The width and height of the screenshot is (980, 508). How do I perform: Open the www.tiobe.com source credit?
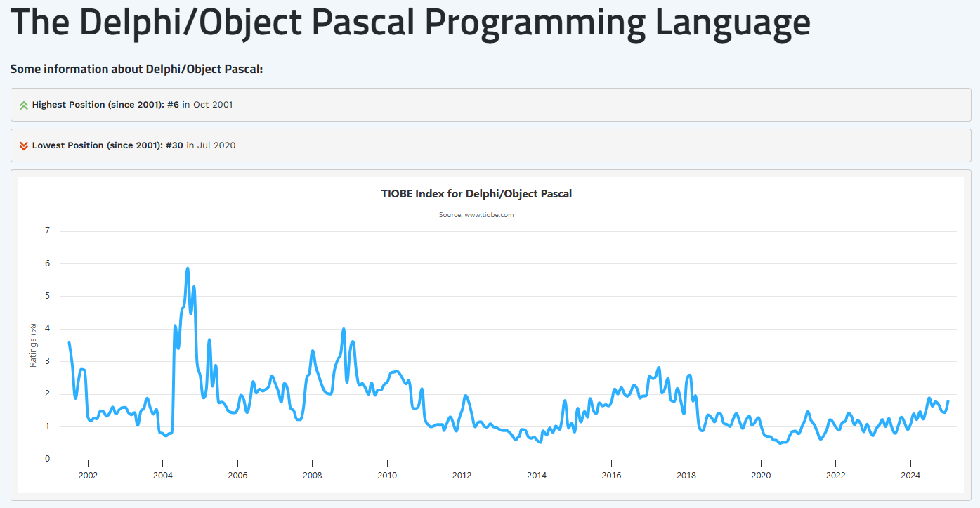coord(476,215)
